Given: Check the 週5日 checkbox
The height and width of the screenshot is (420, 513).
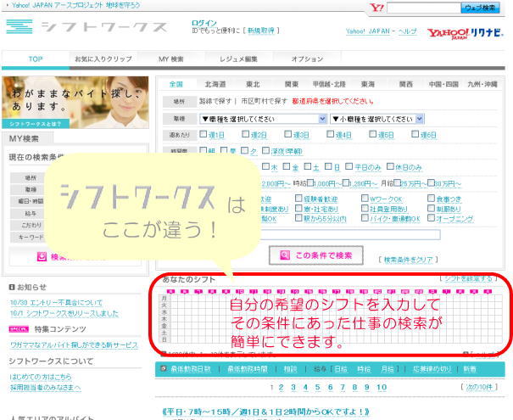Looking at the screenshot, I should pyautogui.click(x=372, y=134).
